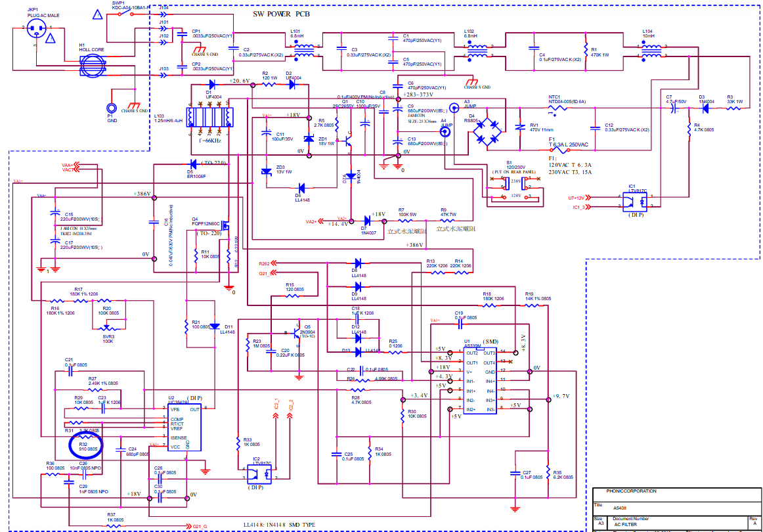Click the SVR3 100K potentiometer symbol
This screenshot has height=532, width=763.
108,325
